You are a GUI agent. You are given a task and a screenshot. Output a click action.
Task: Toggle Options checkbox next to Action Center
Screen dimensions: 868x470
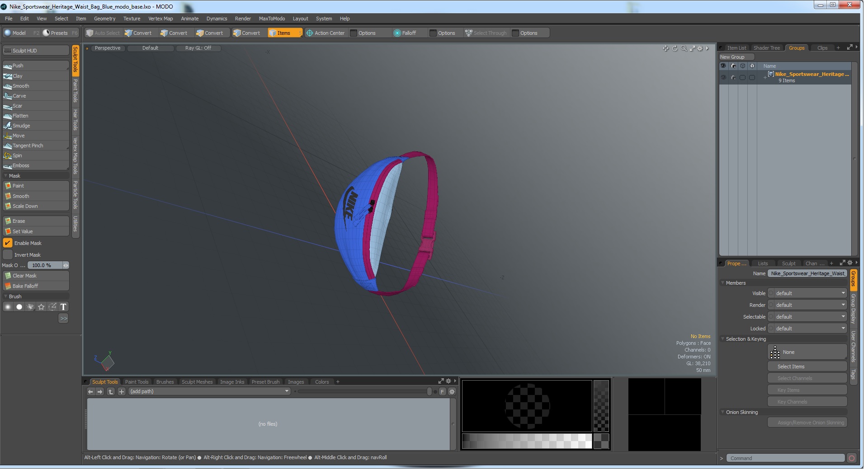(x=354, y=33)
